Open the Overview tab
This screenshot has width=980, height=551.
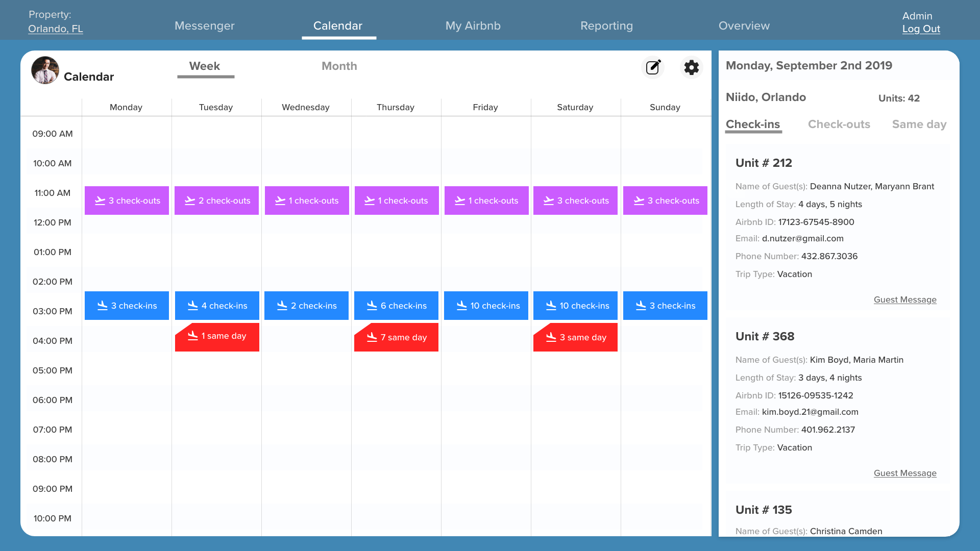pyautogui.click(x=744, y=26)
